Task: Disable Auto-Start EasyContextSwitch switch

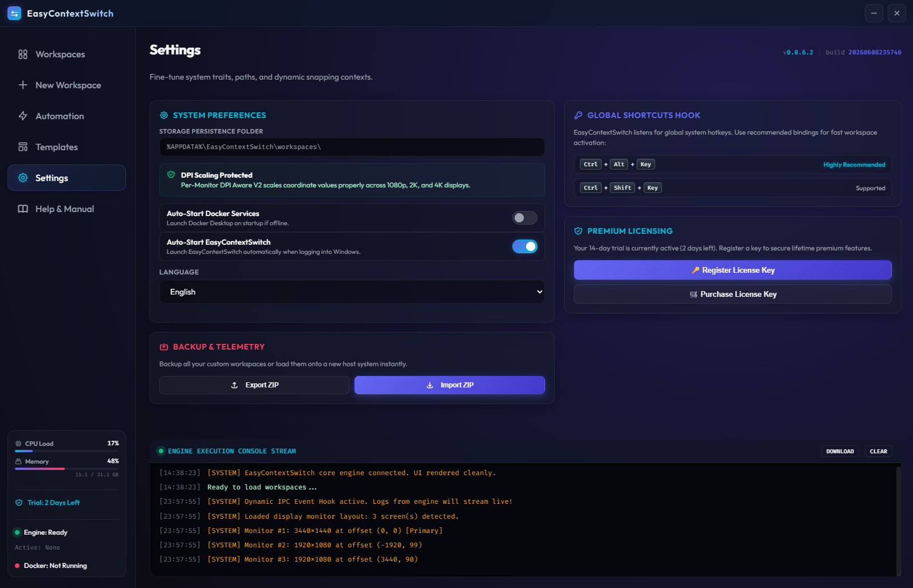Action: click(524, 246)
